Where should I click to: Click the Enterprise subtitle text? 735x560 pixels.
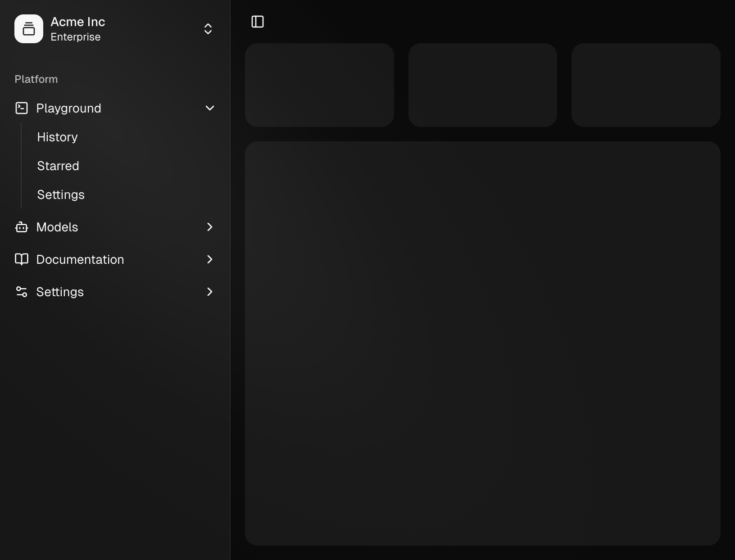pos(75,37)
